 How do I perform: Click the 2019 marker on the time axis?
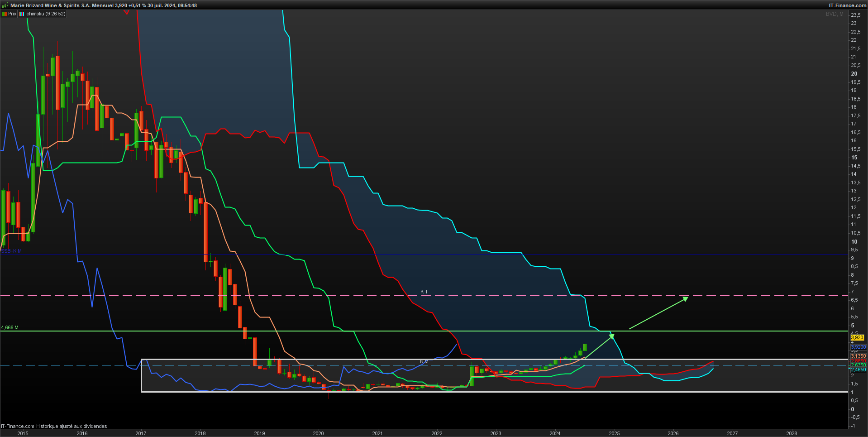pyautogui.click(x=259, y=433)
